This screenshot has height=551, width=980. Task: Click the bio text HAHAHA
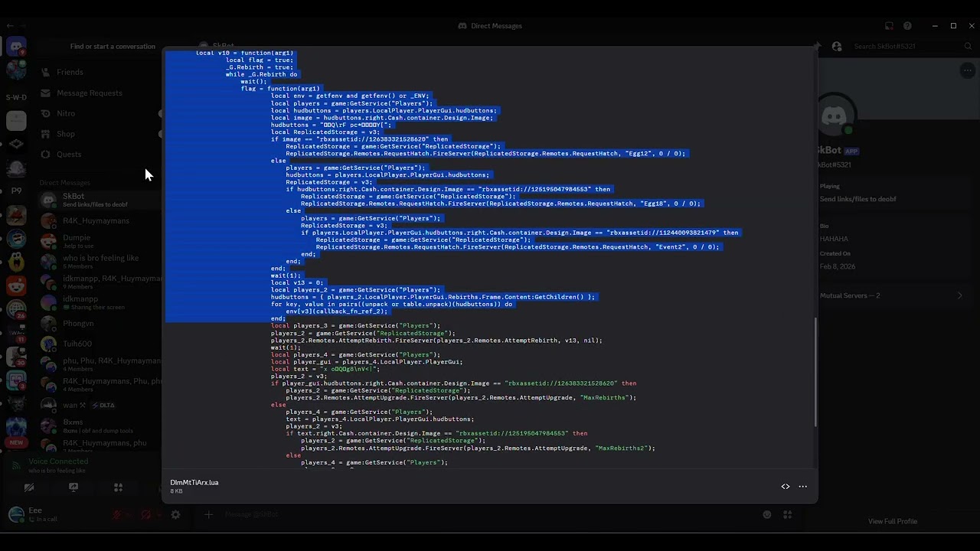[834, 239]
